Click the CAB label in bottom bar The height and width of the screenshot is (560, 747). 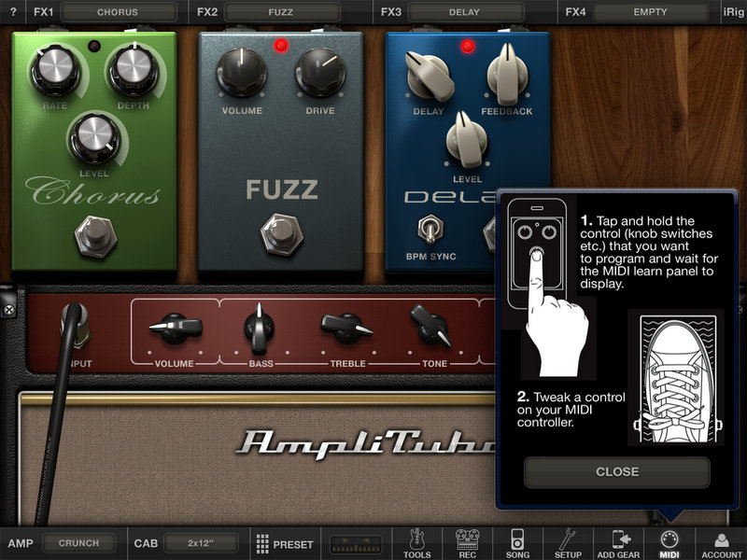click(x=146, y=543)
